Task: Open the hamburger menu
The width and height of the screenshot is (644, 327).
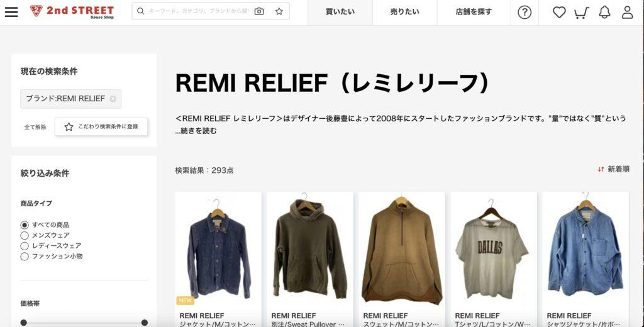Action: point(11,12)
